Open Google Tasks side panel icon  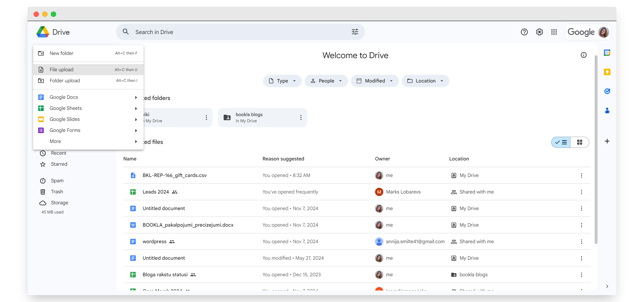607,91
